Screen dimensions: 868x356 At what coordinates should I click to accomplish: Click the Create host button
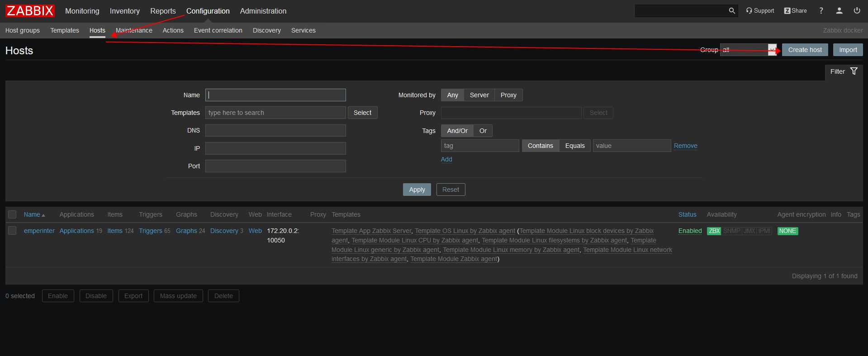(x=805, y=50)
